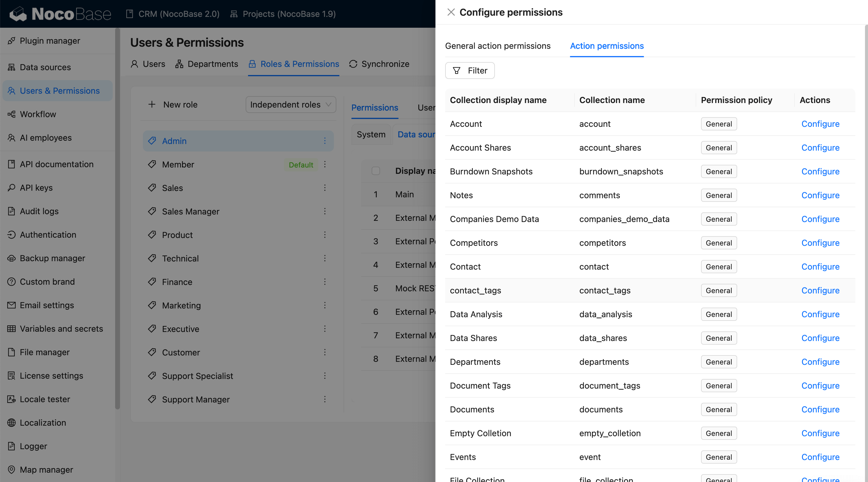Configure permissions for Contact collection
Screen dimensions: 868x482
click(820, 266)
